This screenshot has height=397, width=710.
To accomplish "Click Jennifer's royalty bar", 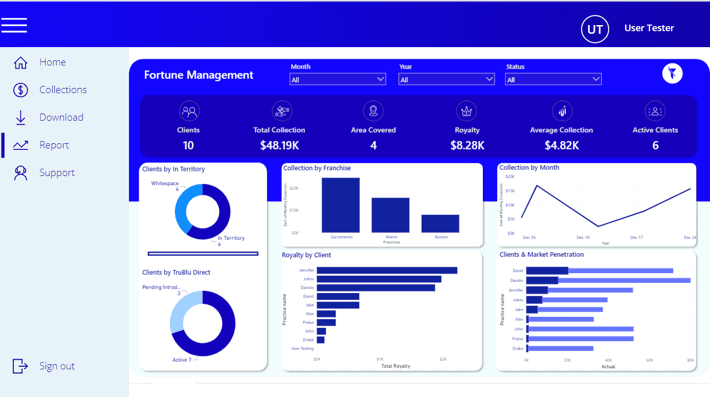I will coord(387,270).
